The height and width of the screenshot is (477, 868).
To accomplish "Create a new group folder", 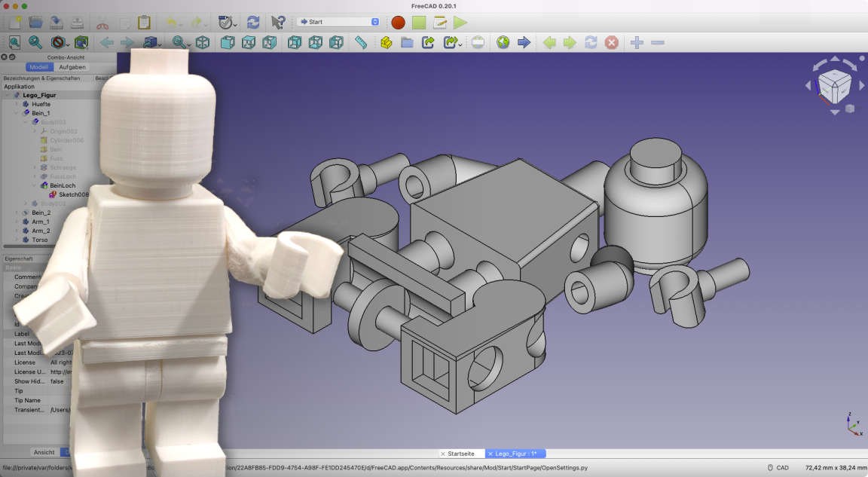I will pos(407,43).
